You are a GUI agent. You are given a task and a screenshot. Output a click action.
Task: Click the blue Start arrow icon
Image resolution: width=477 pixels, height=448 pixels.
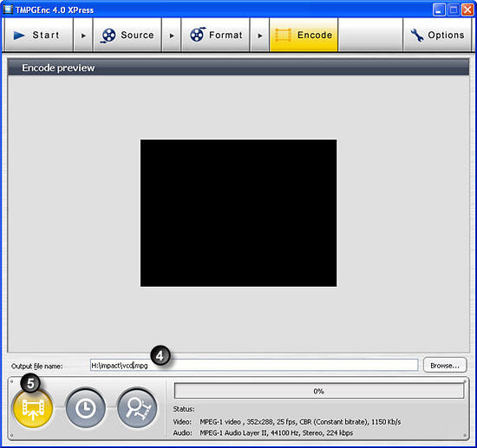click(x=19, y=36)
